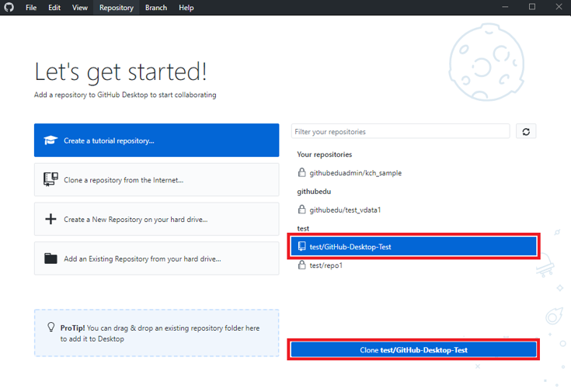Open the Edit menu

[54, 7]
